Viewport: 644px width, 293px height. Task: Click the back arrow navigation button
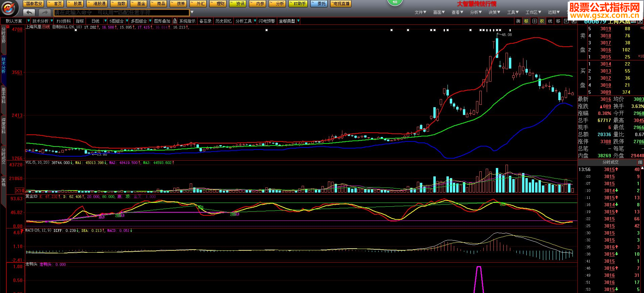[x=29, y=12]
